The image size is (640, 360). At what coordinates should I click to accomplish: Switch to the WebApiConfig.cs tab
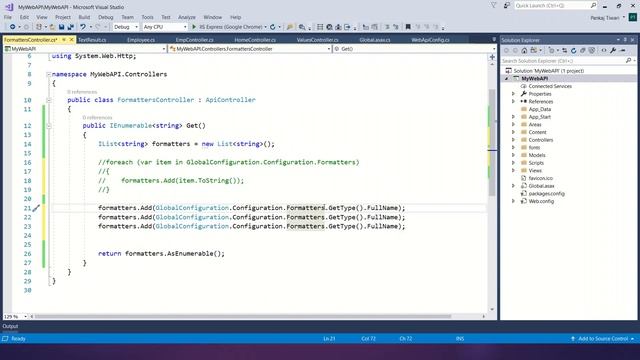pos(430,40)
